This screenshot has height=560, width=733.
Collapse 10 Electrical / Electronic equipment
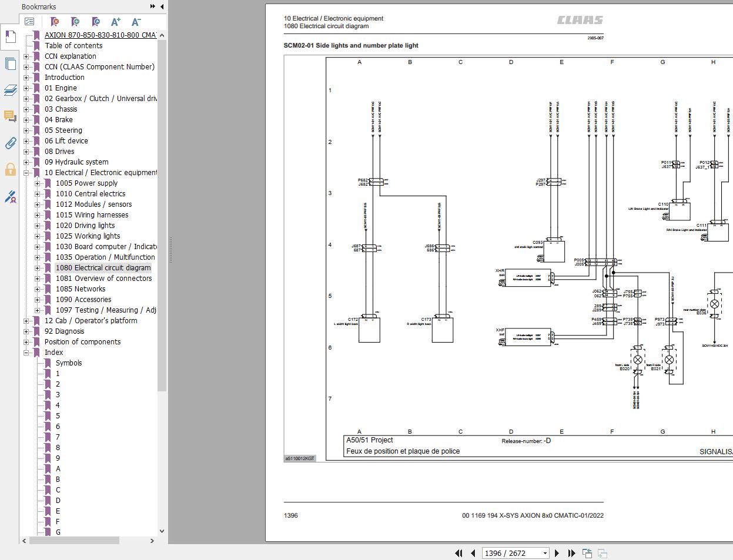pos(26,173)
